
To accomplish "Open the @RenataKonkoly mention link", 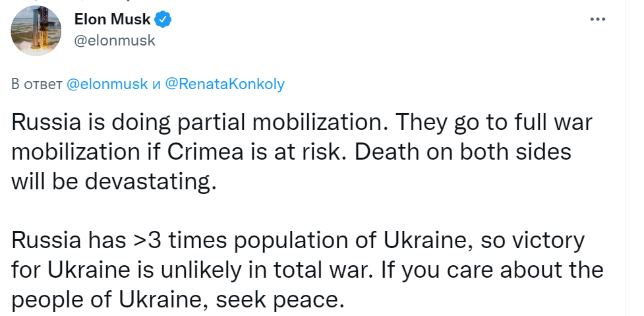I will [x=224, y=85].
